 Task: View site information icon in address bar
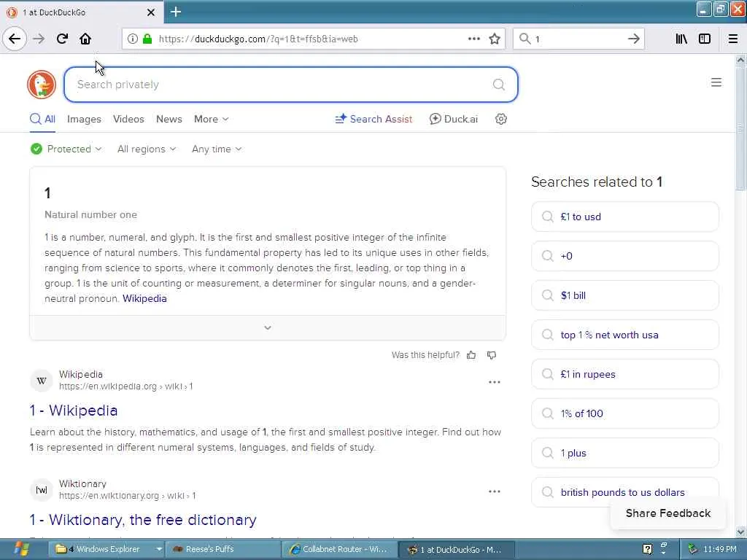(x=133, y=39)
